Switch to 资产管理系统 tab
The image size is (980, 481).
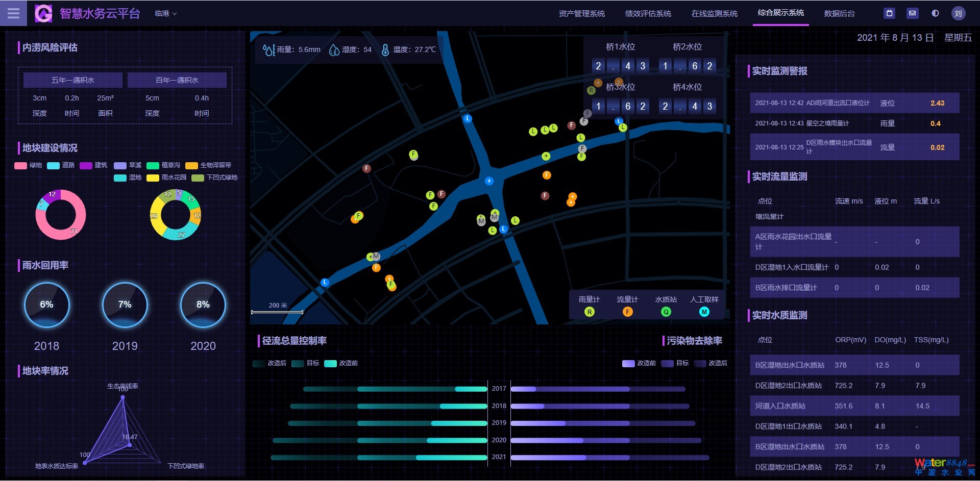[x=581, y=14]
